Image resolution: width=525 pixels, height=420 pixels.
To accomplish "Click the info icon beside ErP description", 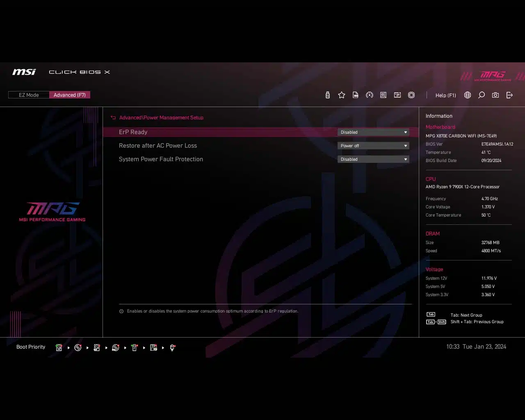I will pyautogui.click(x=121, y=311).
